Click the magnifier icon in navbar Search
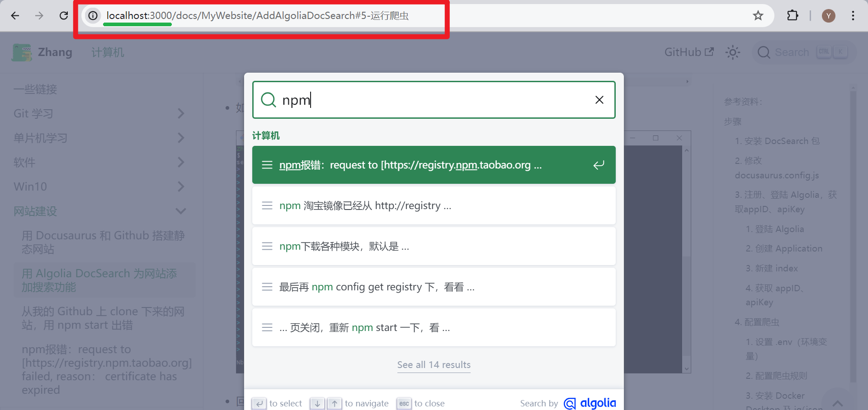Viewport: 868px width, 410px height. pyautogui.click(x=764, y=52)
